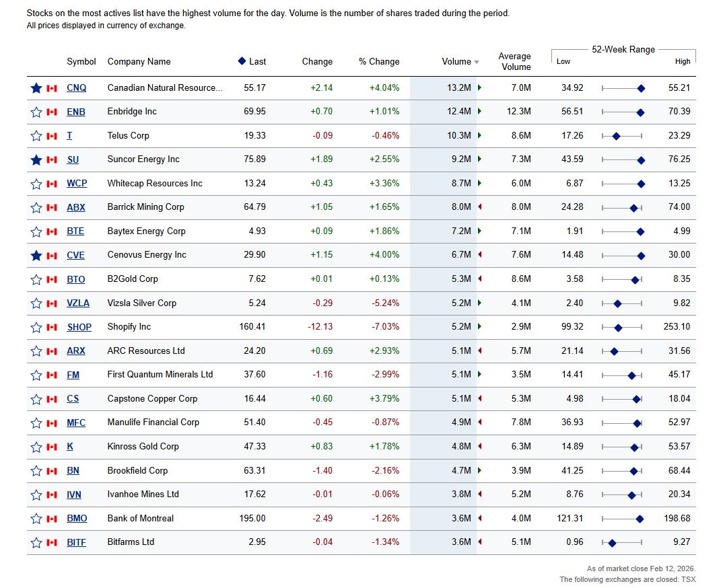Click the 253.10 52-week high value

[x=677, y=326]
